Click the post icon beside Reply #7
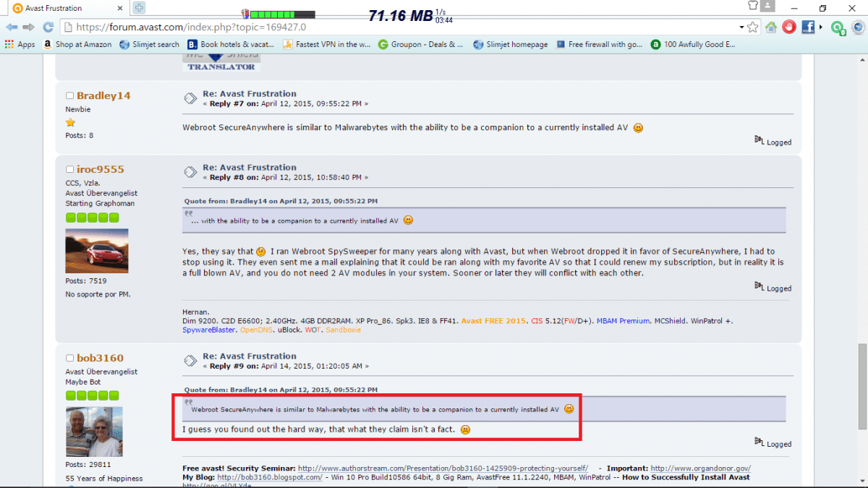 (189, 98)
